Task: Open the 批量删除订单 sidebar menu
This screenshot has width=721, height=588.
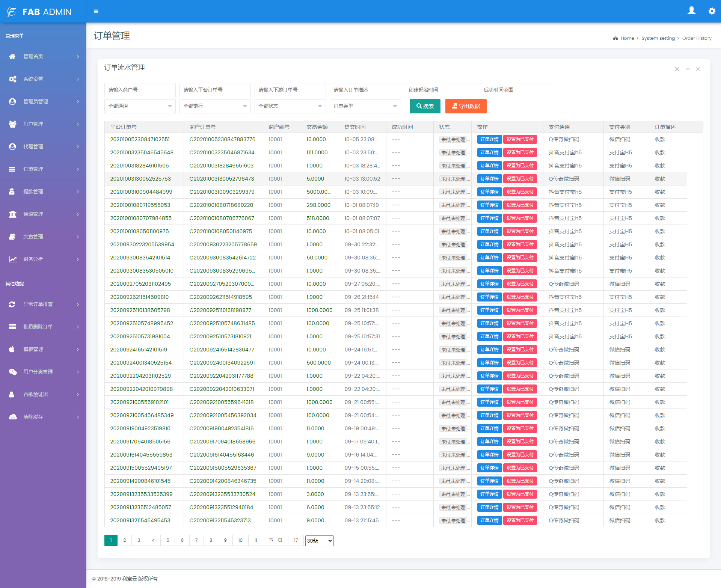Action: point(43,327)
